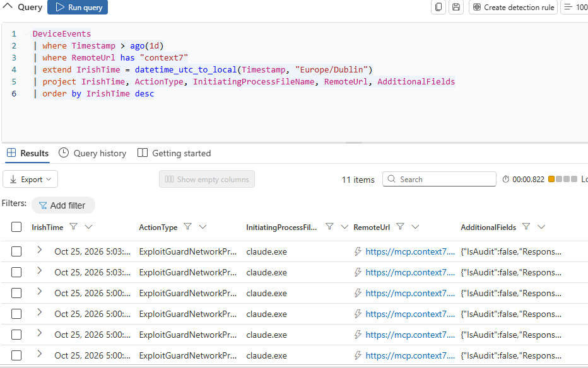Open the Getting started tab

click(174, 153)
